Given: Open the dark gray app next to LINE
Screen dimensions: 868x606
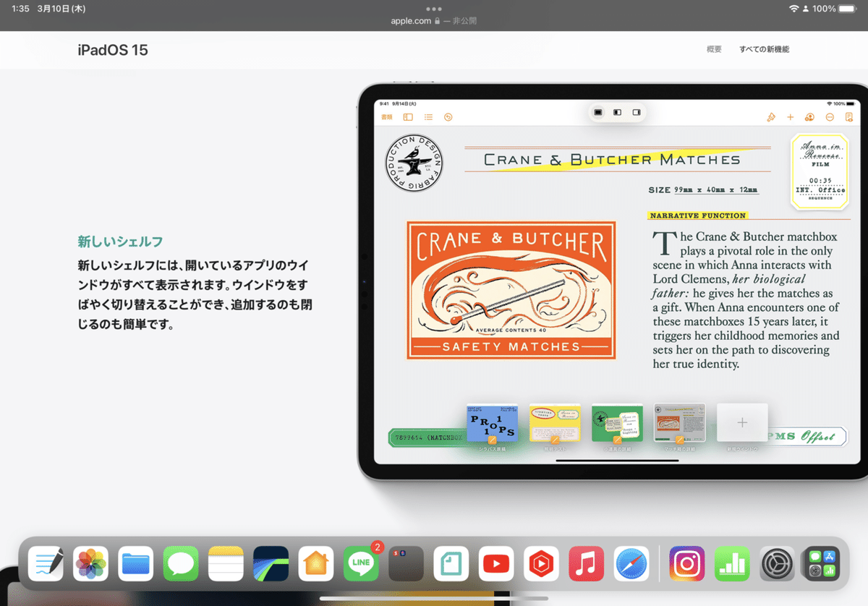Looking at the screenshot, I should (x=406, y=564).
